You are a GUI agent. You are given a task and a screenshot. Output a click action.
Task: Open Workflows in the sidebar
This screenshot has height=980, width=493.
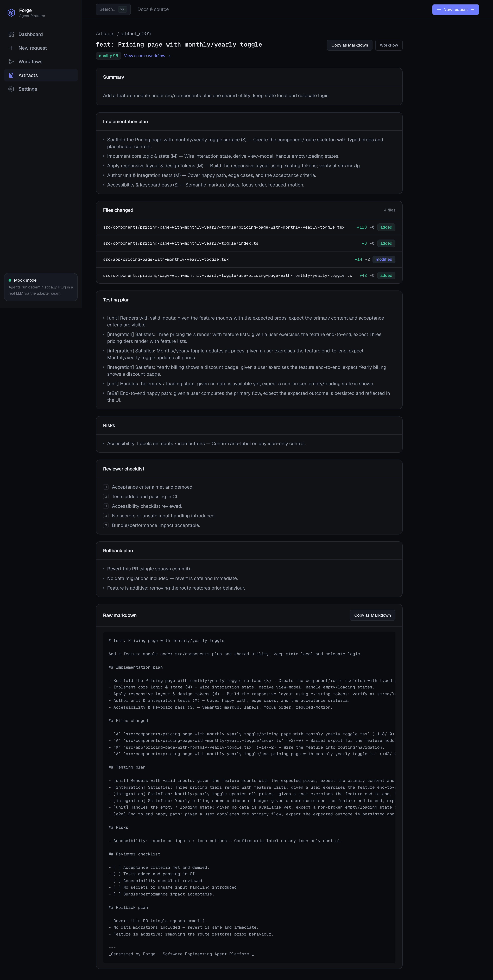41,62
